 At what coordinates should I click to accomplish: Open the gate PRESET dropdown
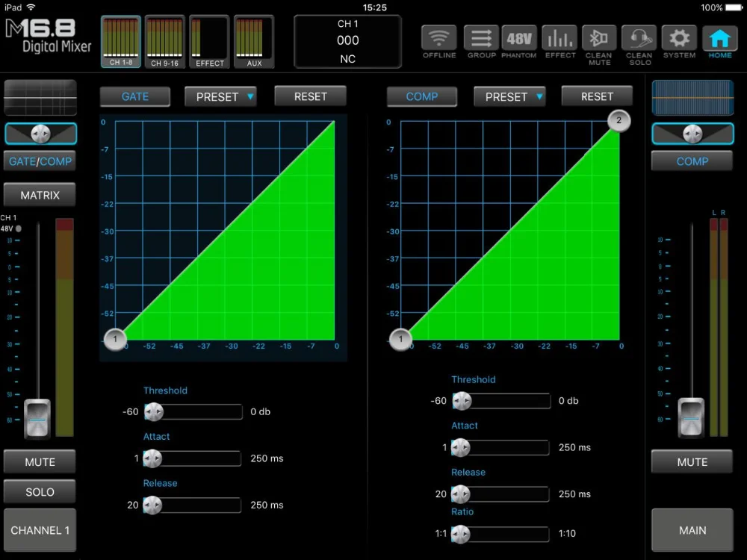coord(220,96)
